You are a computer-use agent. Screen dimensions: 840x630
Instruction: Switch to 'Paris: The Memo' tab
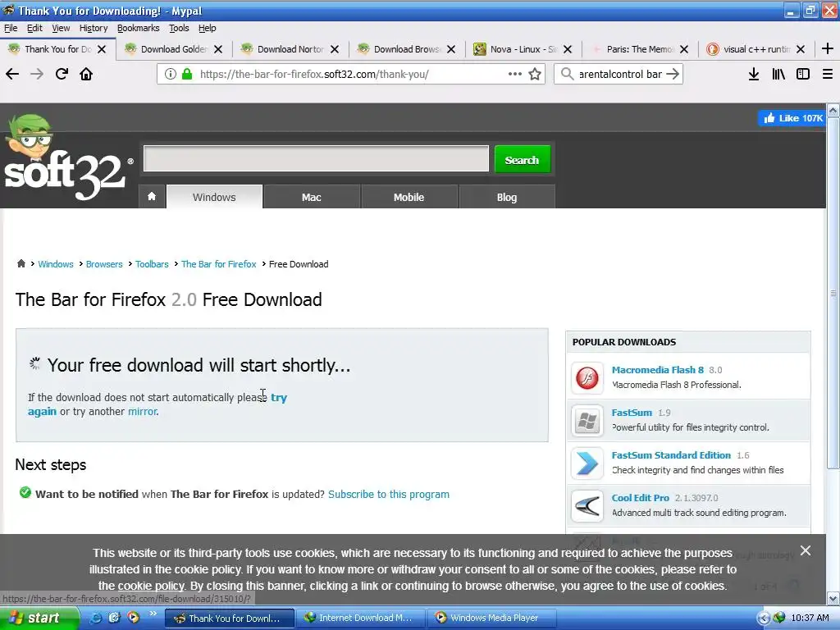tap(640, 49)
